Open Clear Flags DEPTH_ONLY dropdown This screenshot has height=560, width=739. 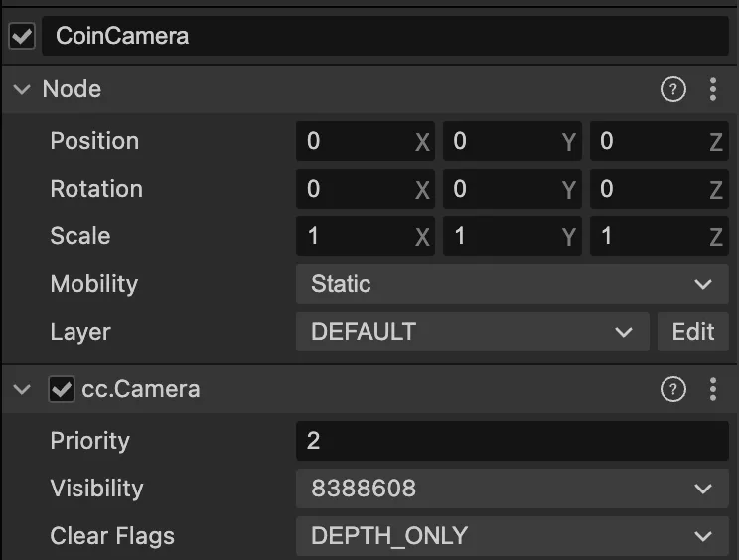[513, 536]
